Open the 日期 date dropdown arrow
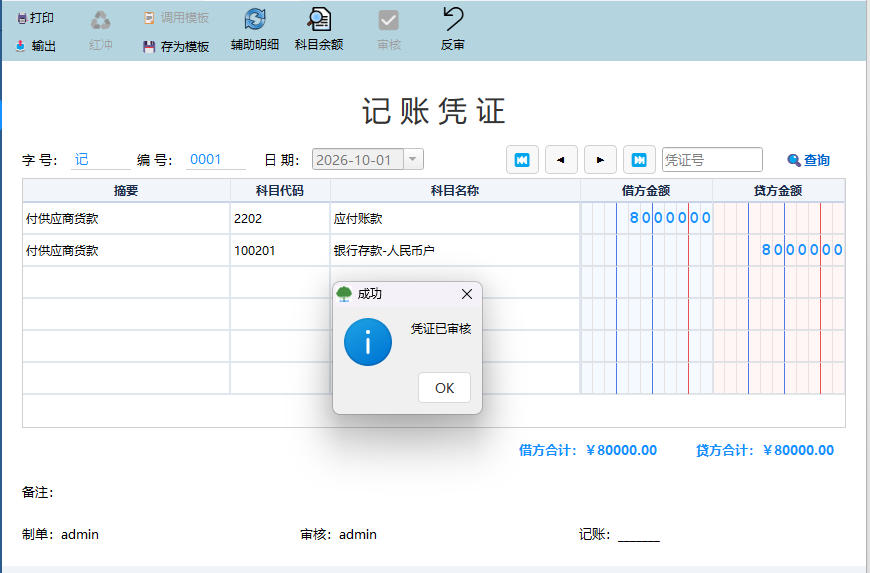Screen dimensions: 870x573 [x=413, y=159]
